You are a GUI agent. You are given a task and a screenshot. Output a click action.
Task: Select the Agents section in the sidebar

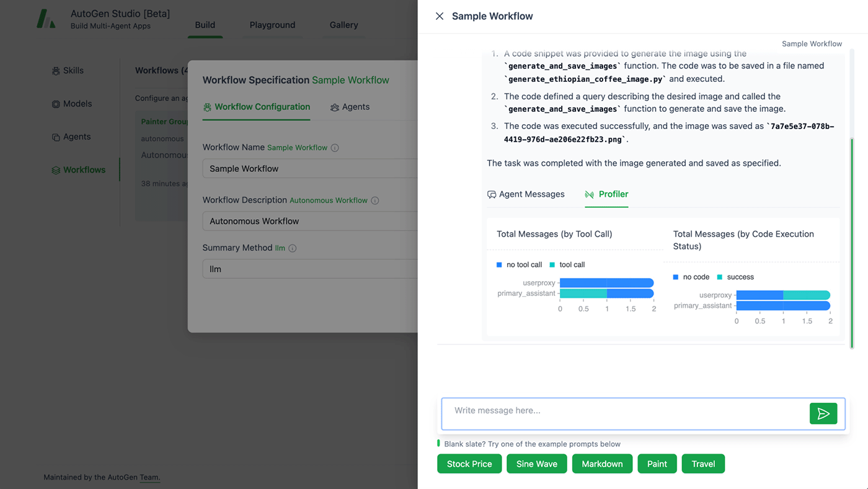point(73,137)
